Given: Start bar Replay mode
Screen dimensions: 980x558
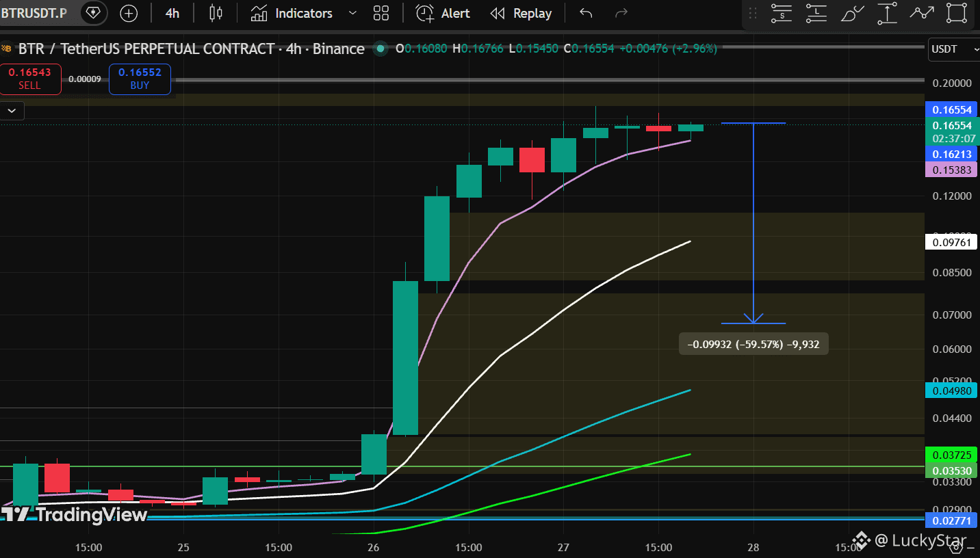Looking at the screenshot, I should click(x=521, y=13).
